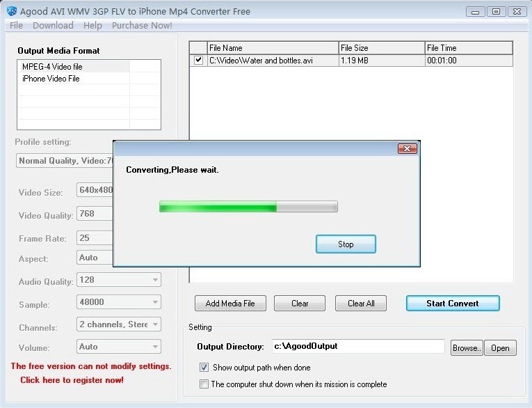This screenshot has width=532, height=408.
Task: Open the Profile setting dropdown
Action: pos(65,161)
